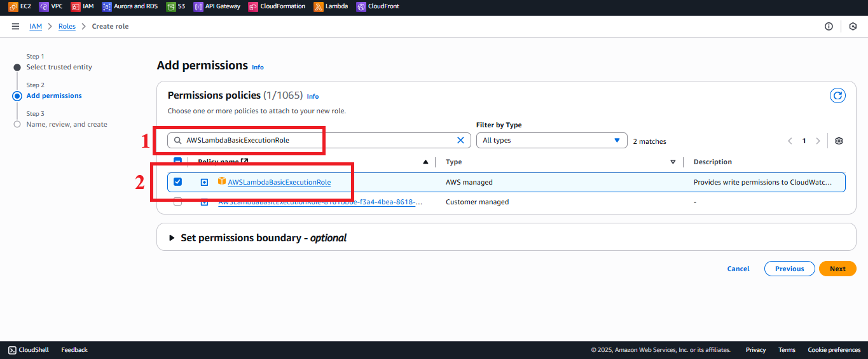
Task: Open the hamburger navigation menu
Action: (15, 26)
